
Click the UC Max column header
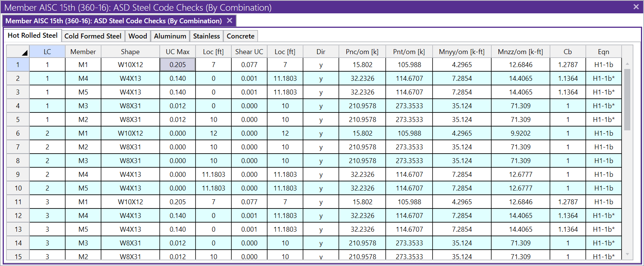[178, 51]
